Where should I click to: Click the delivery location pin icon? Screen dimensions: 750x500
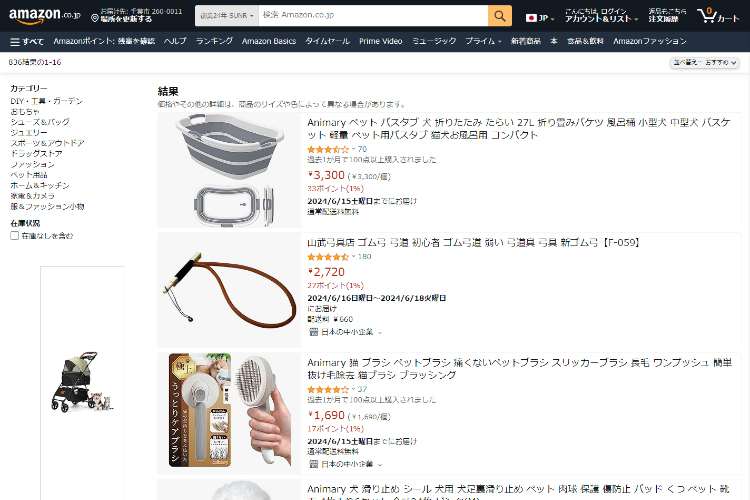95,18
